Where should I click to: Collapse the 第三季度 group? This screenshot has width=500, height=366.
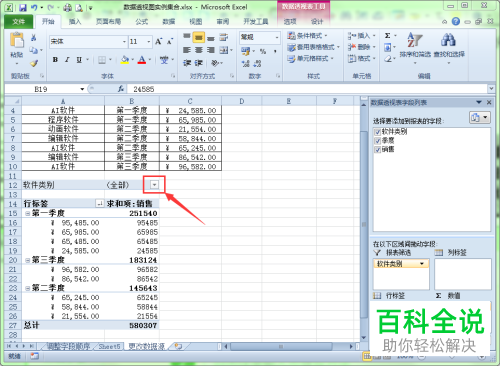[28, 260]
